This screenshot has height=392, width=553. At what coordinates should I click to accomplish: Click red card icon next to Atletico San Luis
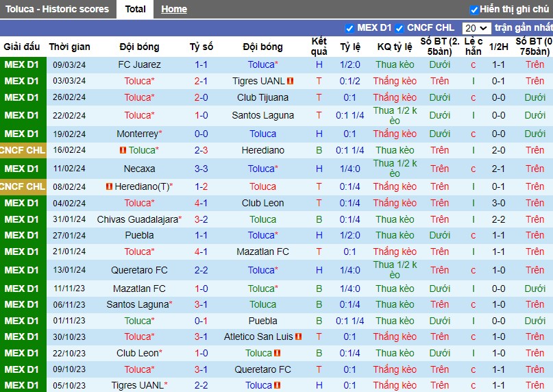[298, 336]
